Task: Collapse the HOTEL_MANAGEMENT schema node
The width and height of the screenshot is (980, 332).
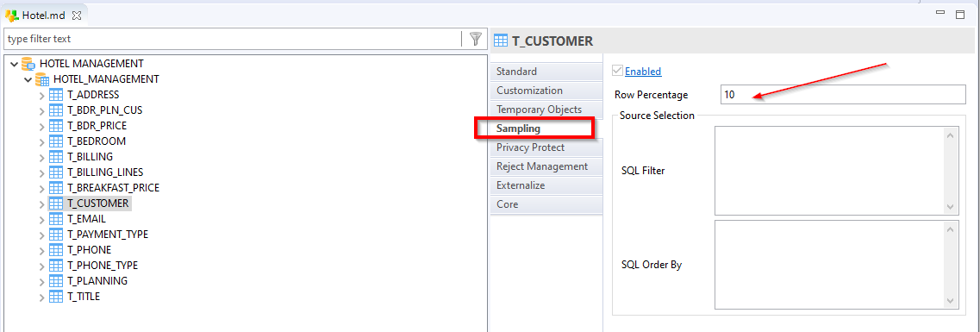Action: pyautogui.click(x=28, y=80)
